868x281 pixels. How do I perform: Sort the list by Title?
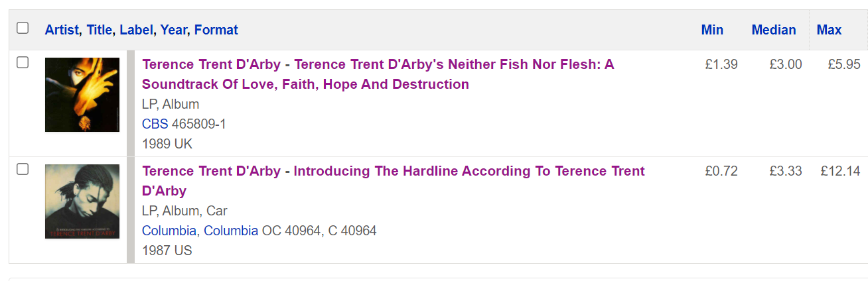tap(99, 30)
